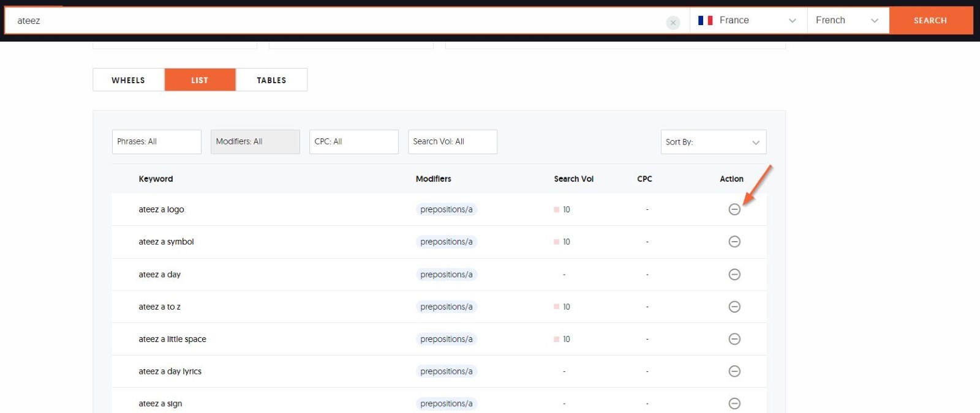The height and width of the screenshot is (413, 980).
Task: Click prepositions/a tag for 'ateez a little space'
Action: tap(447, 339)
